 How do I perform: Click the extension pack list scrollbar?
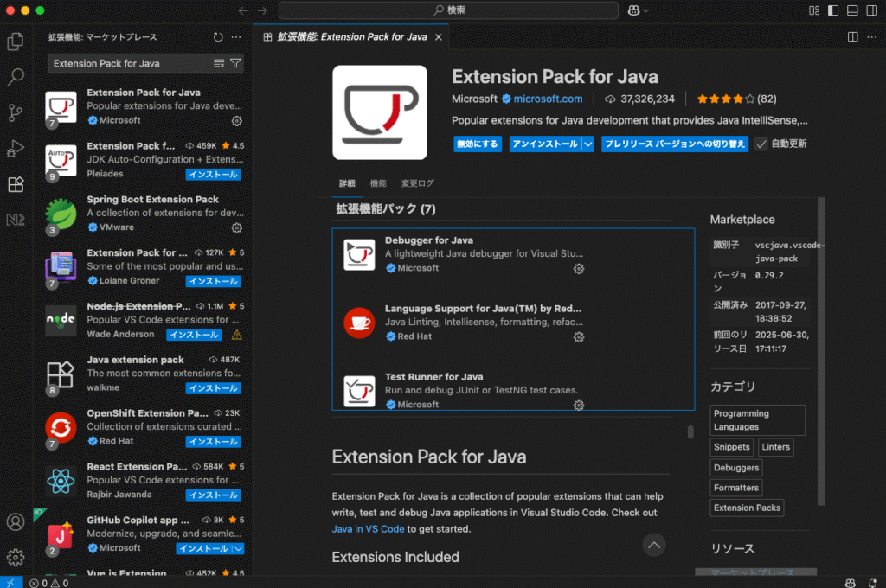point(690,431)
